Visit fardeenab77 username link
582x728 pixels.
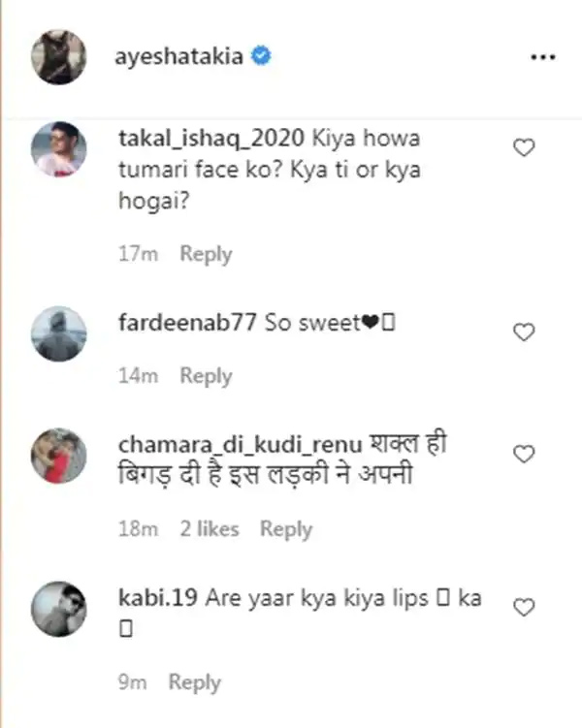coord(187,322)
